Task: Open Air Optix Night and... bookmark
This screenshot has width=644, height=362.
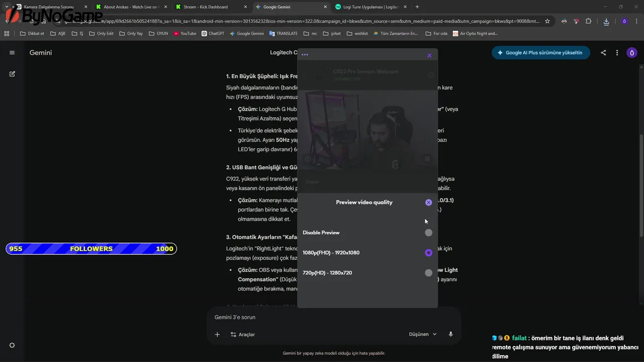Action: pos(475,34)
